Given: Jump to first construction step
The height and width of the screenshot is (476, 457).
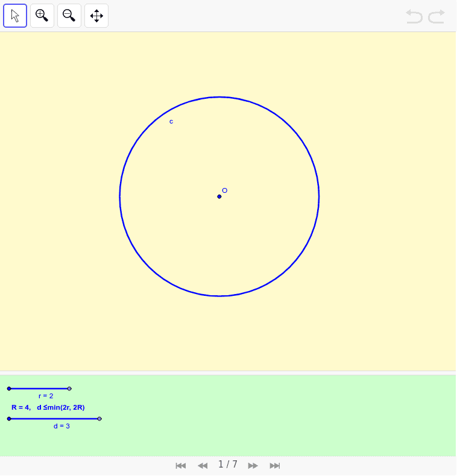Looking at the screenshot, I should click(181, 465).
